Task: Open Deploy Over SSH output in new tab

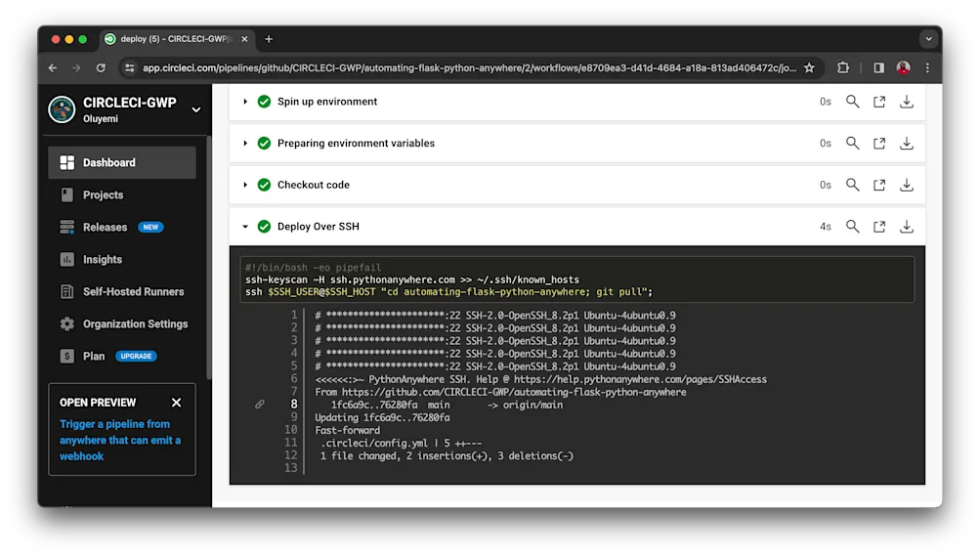Action: [879, 227]
